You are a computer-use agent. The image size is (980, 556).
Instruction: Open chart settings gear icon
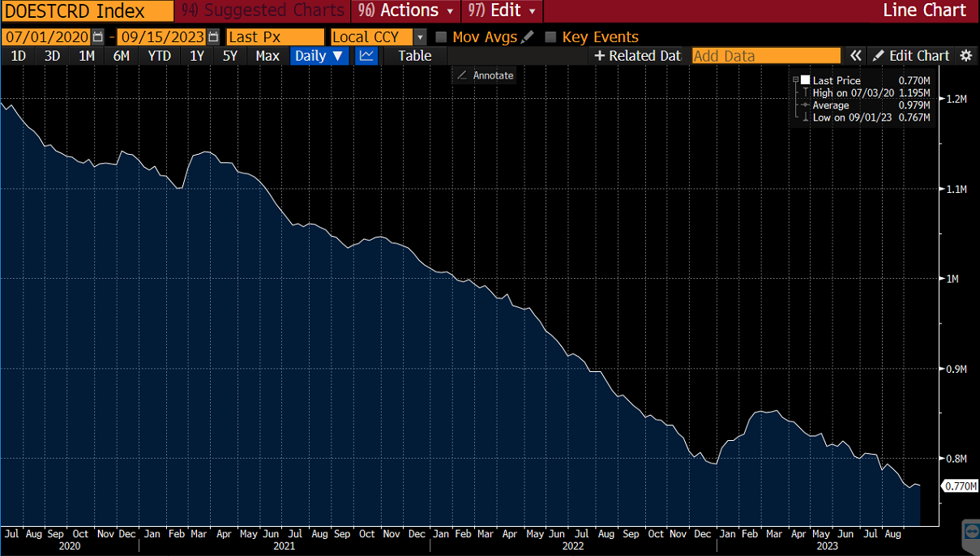pyautogui.click(x=965, y=56)
